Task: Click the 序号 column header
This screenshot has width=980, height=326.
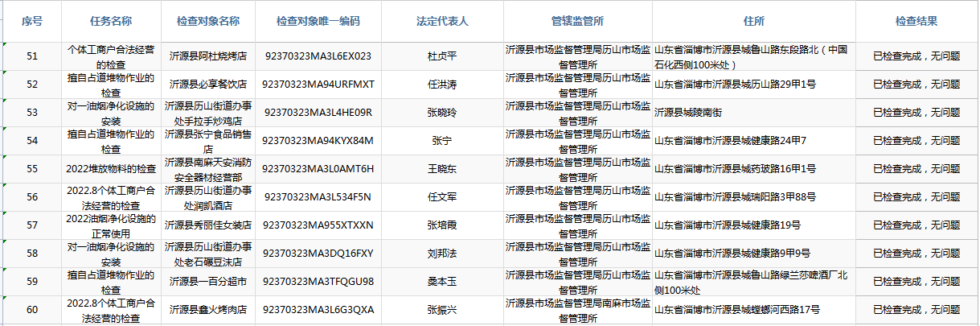Action: 31,21
